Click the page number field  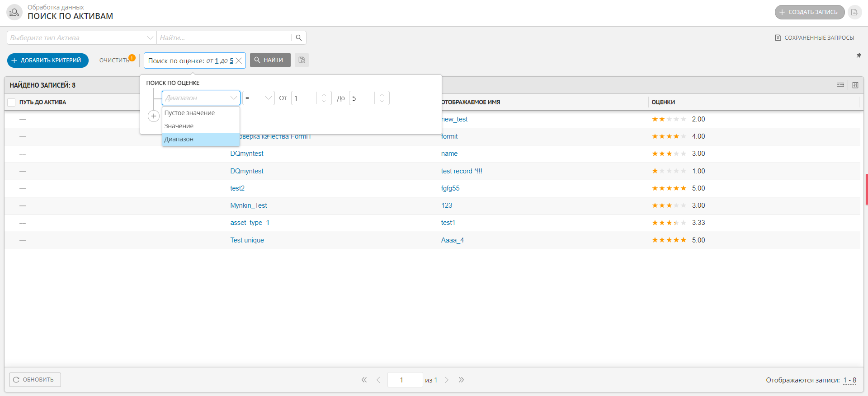(x=405, y=380)
